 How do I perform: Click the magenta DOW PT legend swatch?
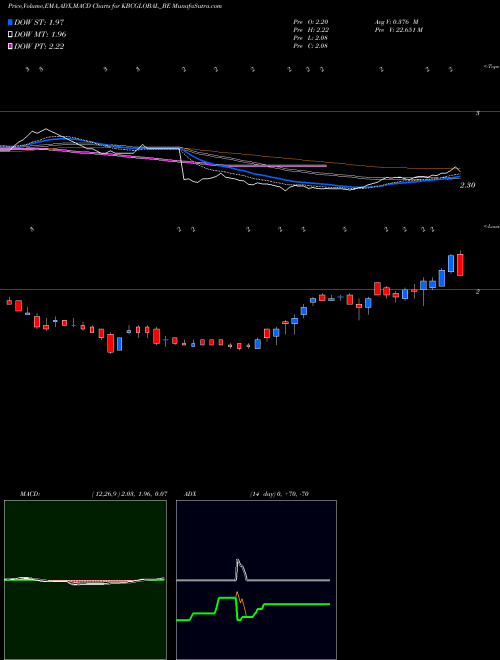tap(11, 47)
